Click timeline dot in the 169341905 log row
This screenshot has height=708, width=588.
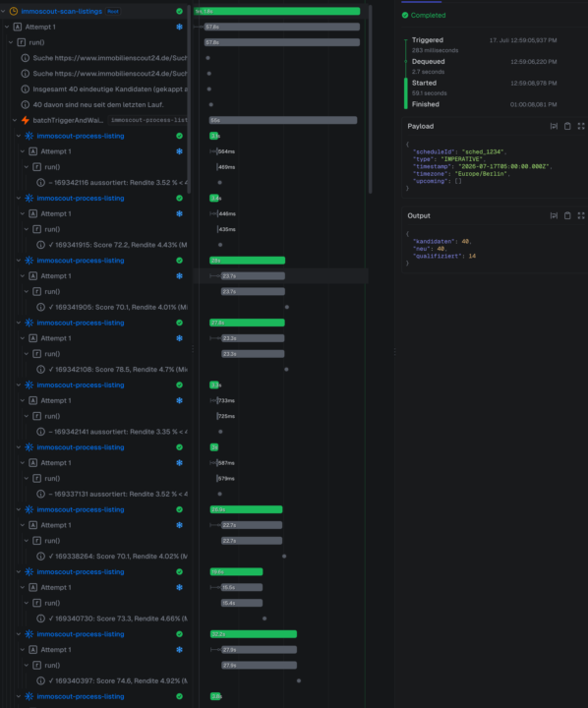[x=287, y=307]
